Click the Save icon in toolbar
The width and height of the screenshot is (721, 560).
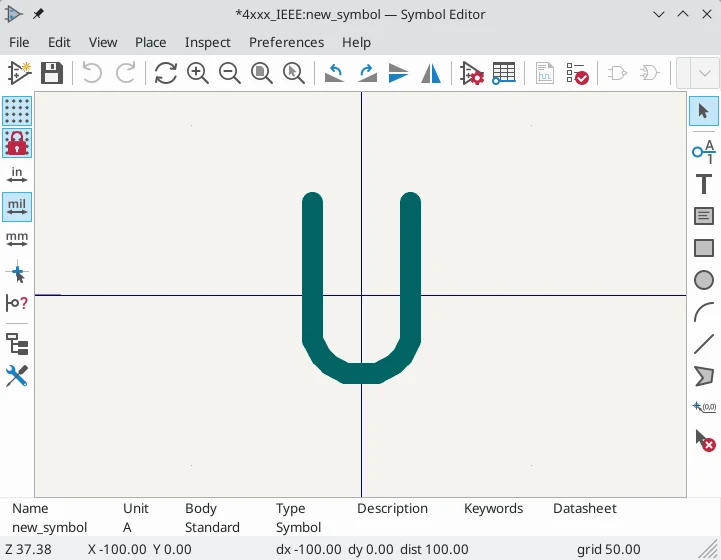[x=51, y=73]
